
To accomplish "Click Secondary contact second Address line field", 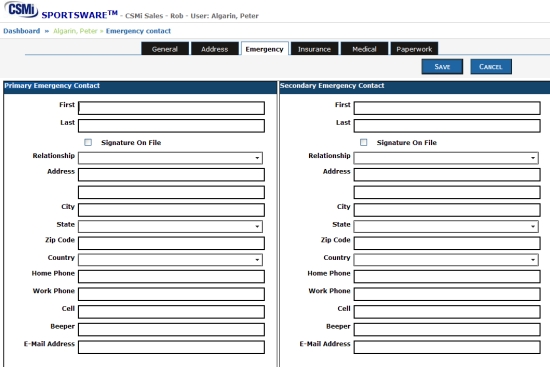I will pos(447,192).
